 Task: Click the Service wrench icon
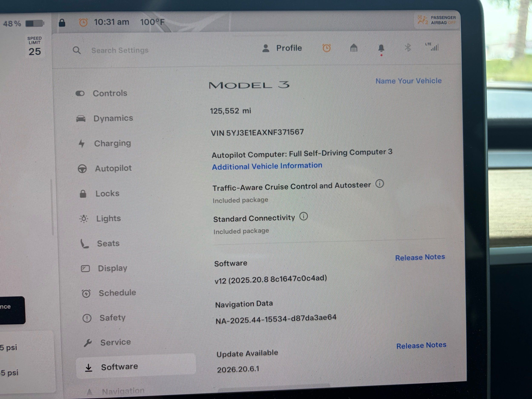point(88,343)
